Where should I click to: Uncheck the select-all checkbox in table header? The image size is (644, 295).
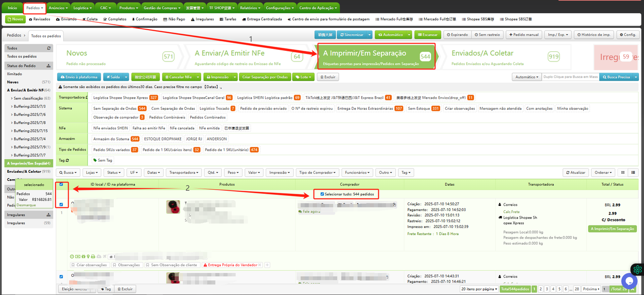click(61, 184)
